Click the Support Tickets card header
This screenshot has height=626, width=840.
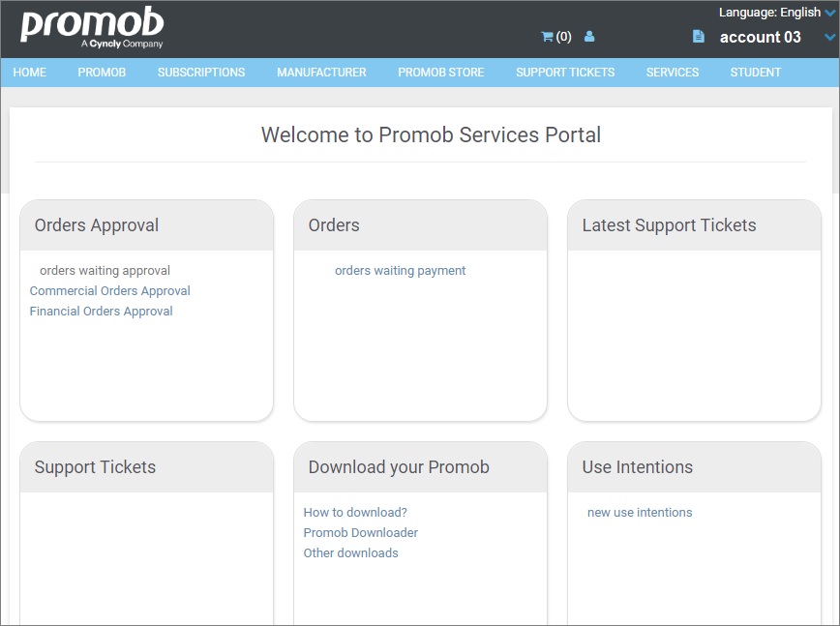click(x=147, y=467)
